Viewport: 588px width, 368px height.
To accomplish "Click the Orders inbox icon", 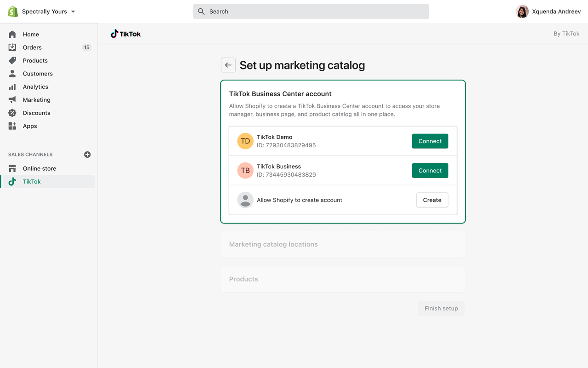I will click(12, 47).
